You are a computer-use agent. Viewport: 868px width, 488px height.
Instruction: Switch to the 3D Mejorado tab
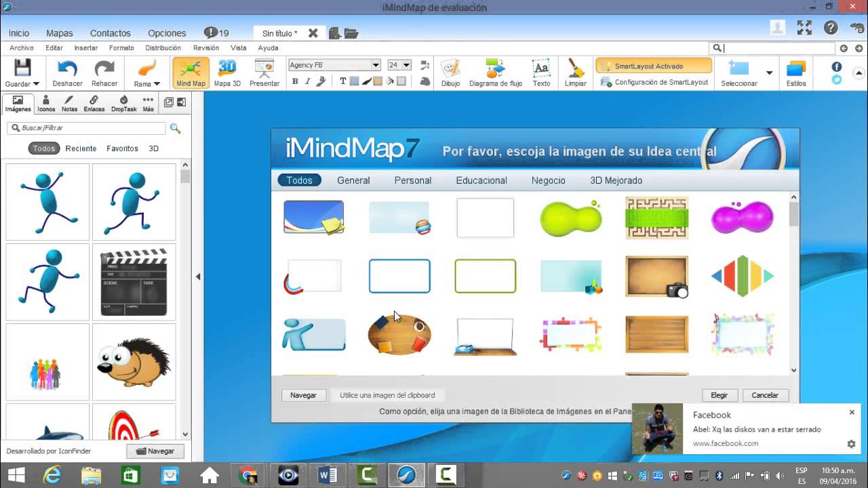616,180
